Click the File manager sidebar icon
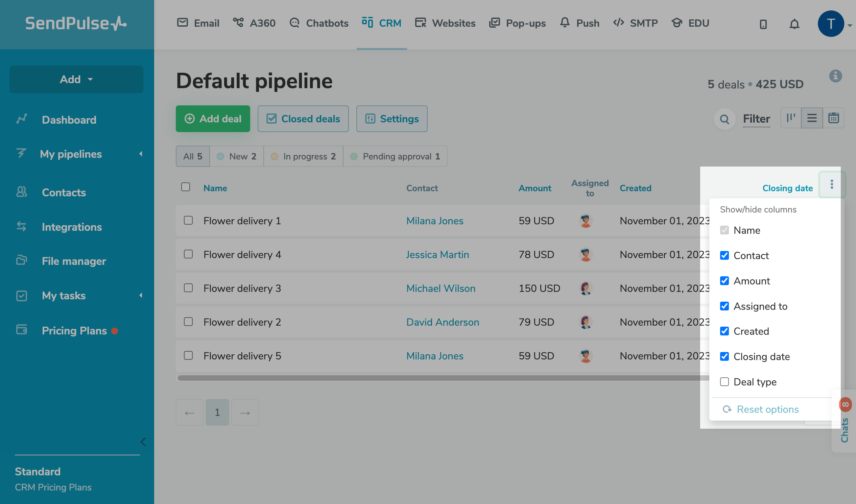856x504 pixels. [21, 260]
